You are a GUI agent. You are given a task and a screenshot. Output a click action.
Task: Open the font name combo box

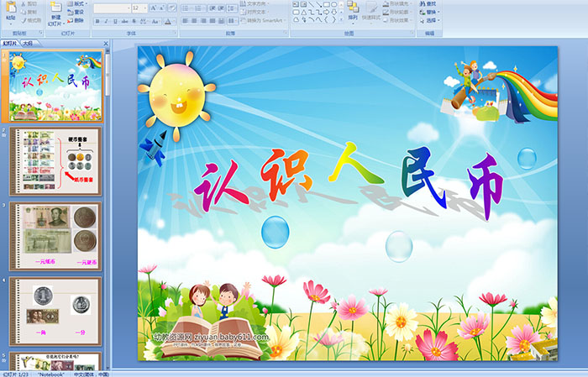pyautogui.click(x=112, y=8)
